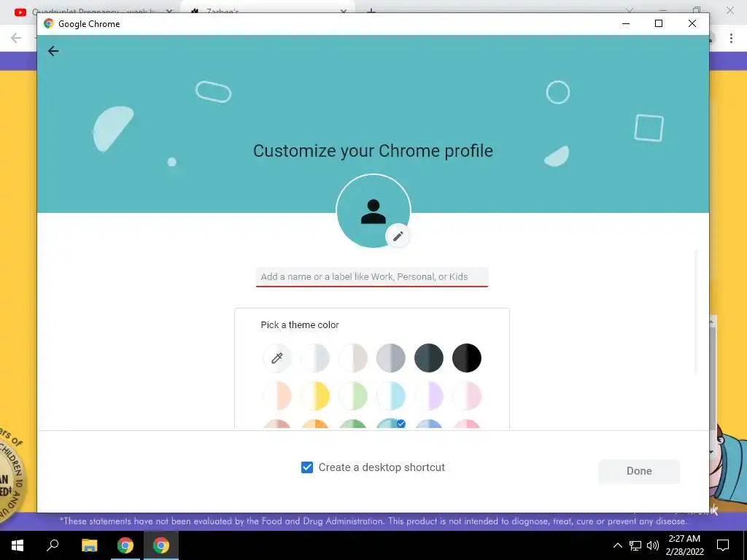This screenshot has width=747, height=560.
Task: Select the black theme swatch
Action: click(x=467, y=358)
